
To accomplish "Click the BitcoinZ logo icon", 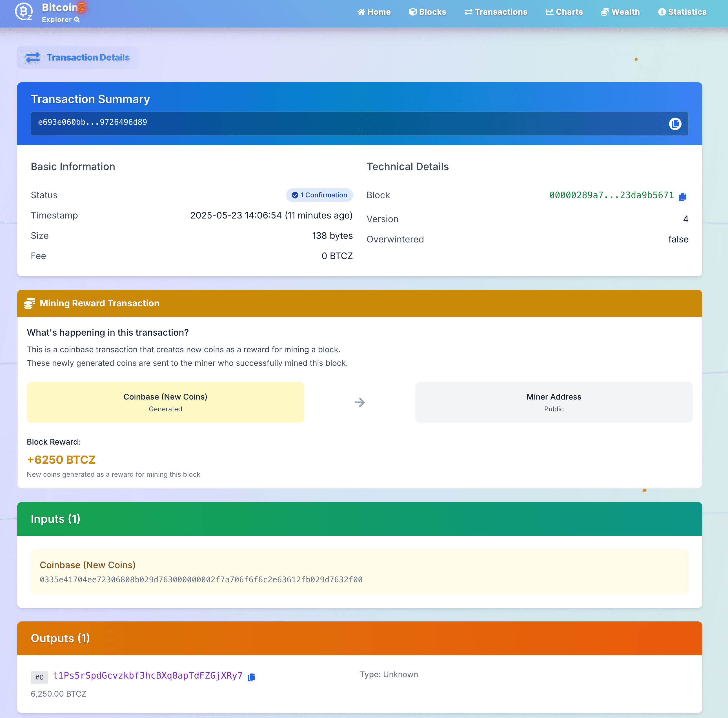I will pos(23,12).
